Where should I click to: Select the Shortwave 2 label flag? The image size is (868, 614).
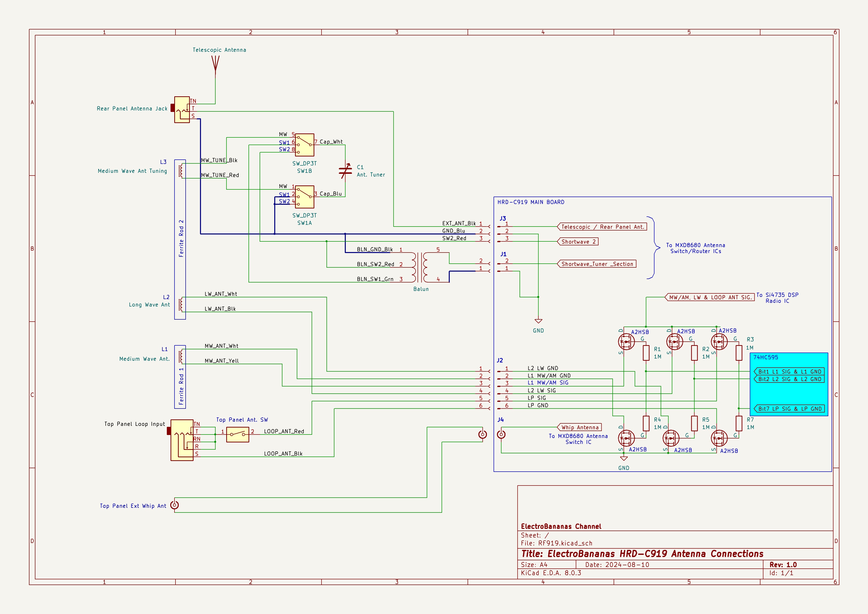pos(578,242)
